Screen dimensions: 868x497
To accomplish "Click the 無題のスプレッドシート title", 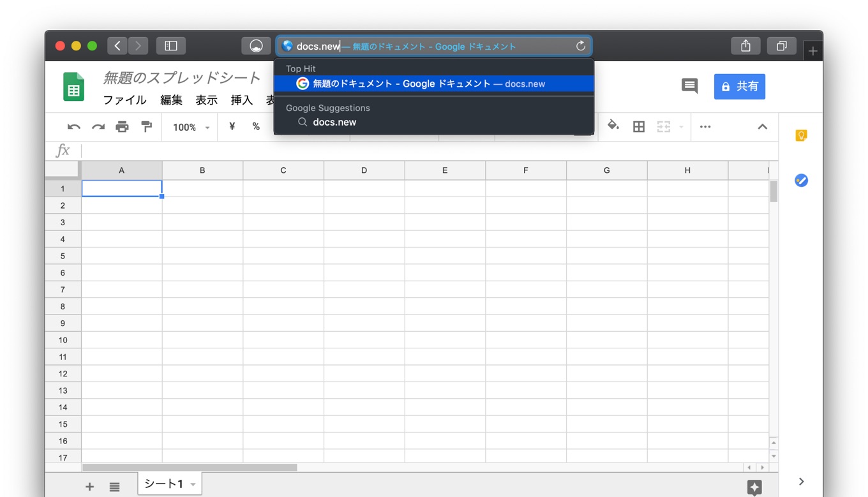I will point(182,78).
